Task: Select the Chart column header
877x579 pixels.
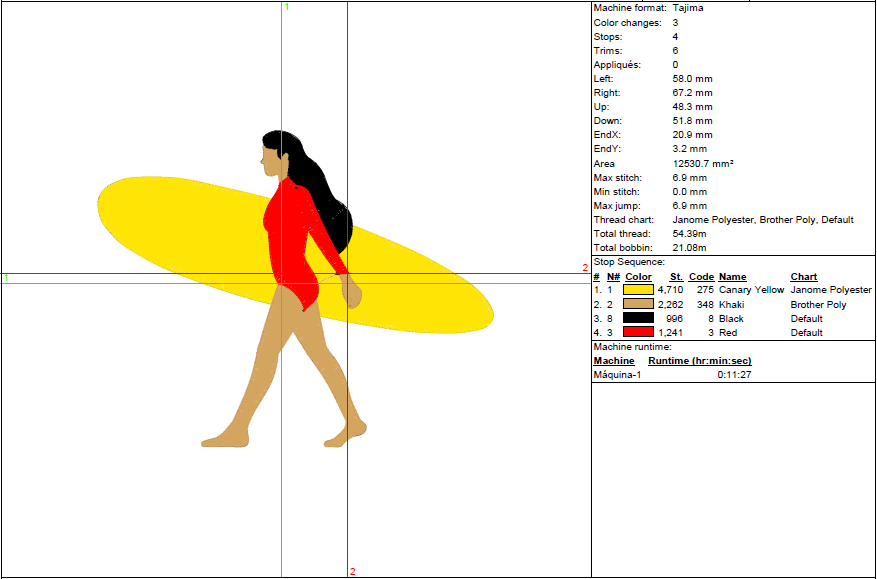Action: pyautogui.click(x=803, y=277)
